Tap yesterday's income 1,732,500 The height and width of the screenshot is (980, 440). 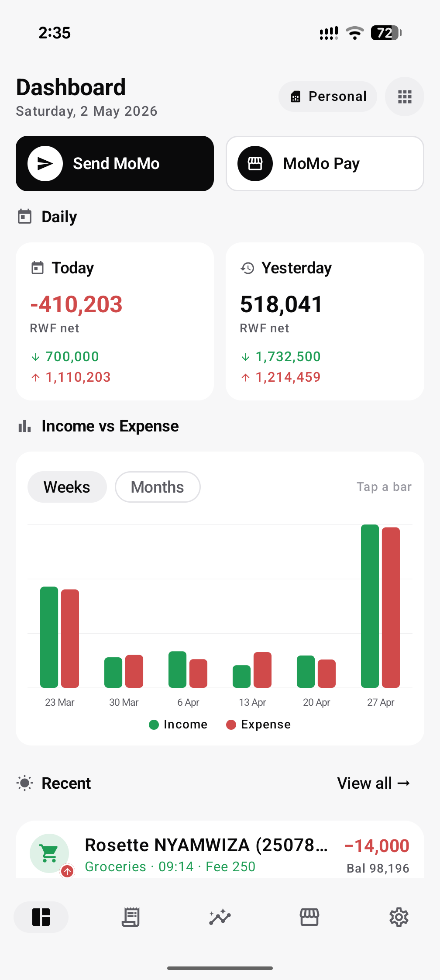(288, 356)
